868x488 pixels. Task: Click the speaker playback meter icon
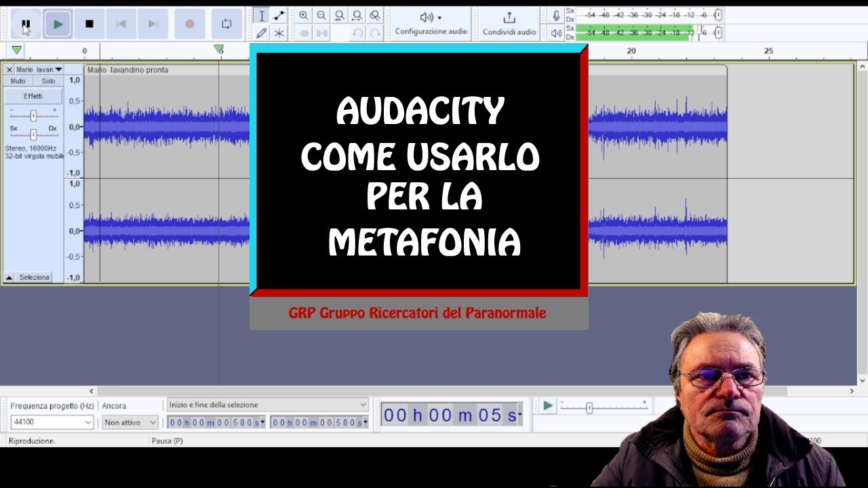(x=556, y=33)
